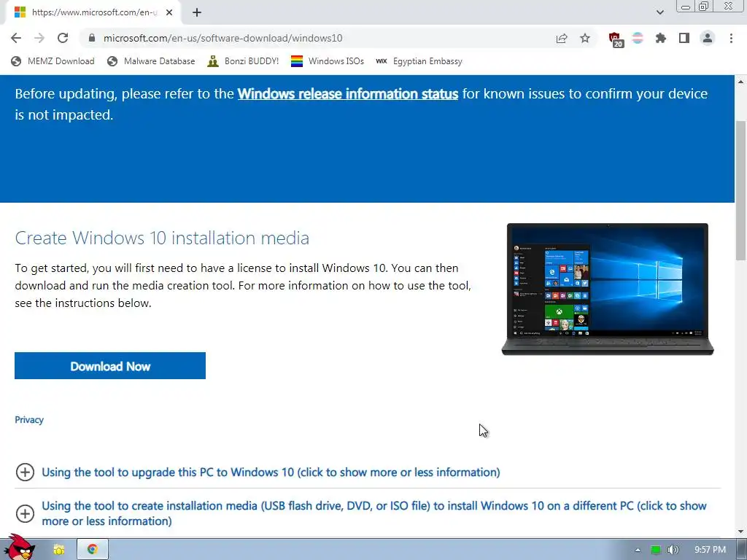Reload the current page
Screen dimensions: 747x560
pos(63,38)
